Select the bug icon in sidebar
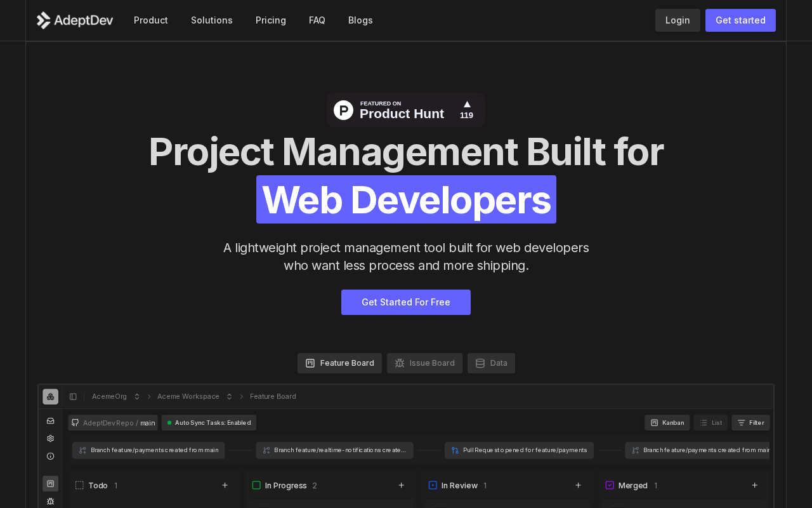Screen dimensions: 812x508 [x=51, y=501]
